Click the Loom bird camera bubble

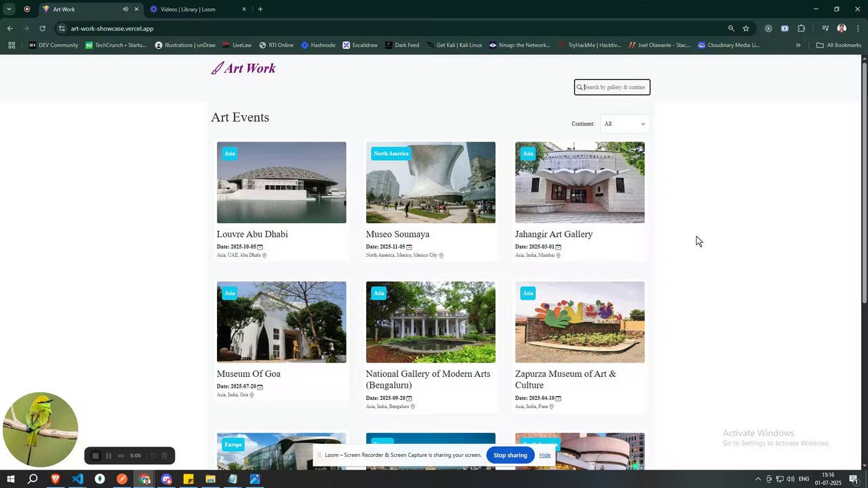[x=40, y=430]
